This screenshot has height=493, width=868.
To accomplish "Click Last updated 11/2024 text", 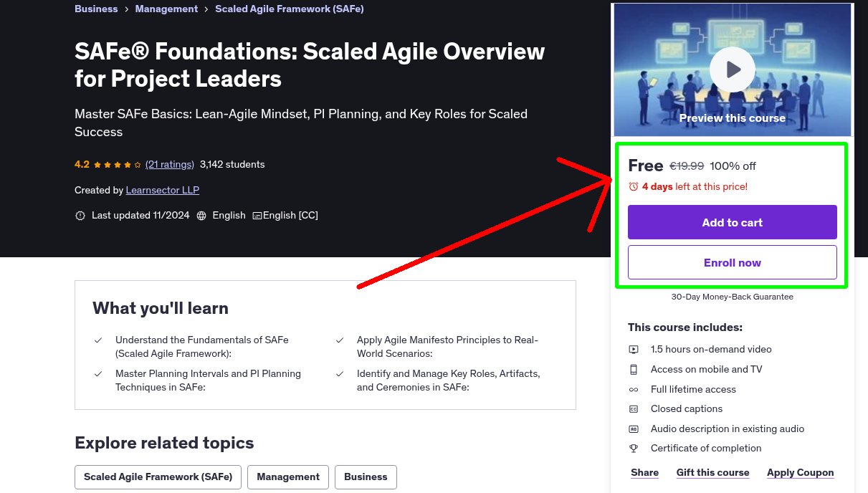I will tap(140, 215).
